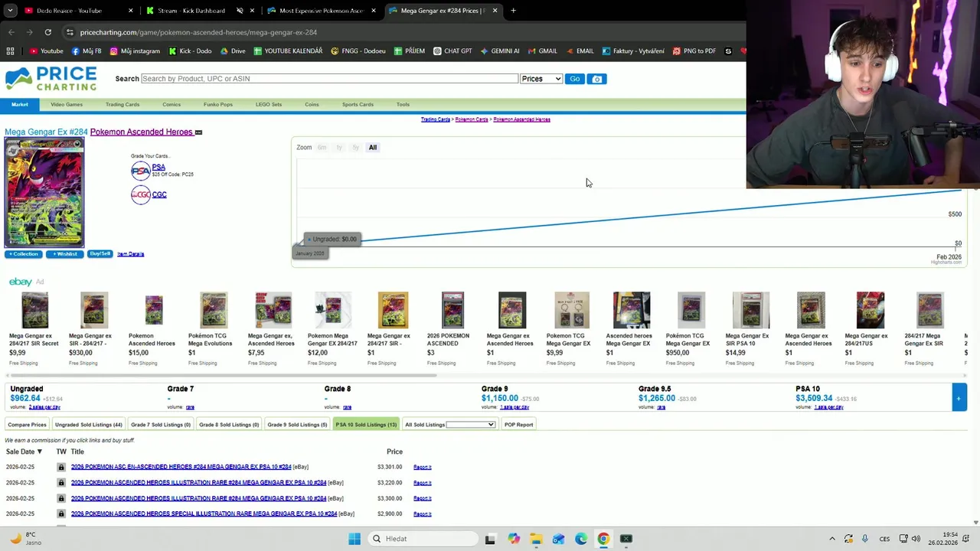Click the browser address bar URL

pos(198,32)
